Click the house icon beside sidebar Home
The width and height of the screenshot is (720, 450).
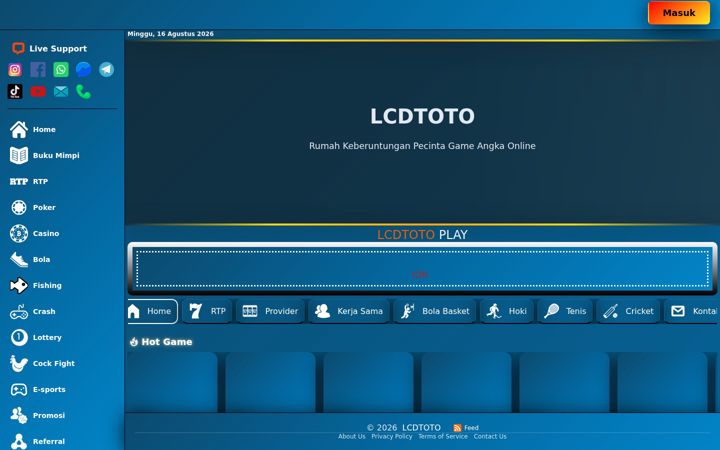click(19, 129)
